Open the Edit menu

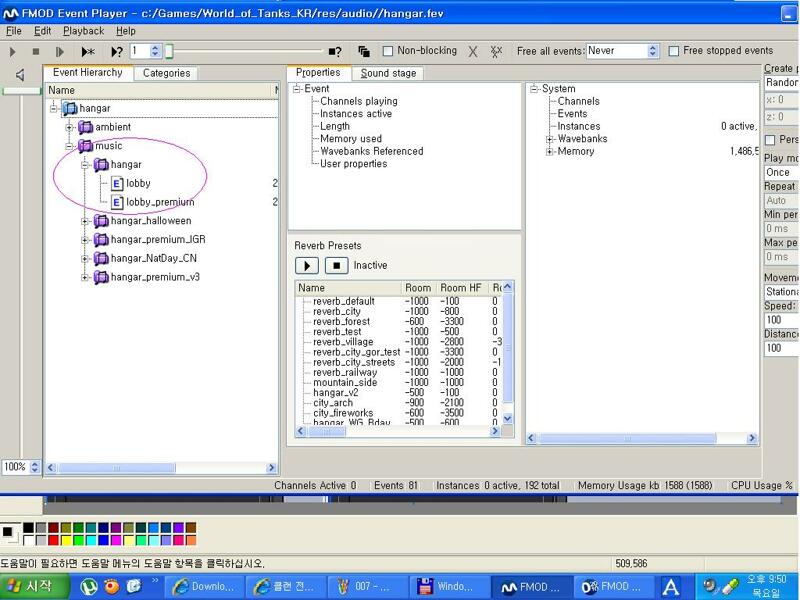[42, 31]
